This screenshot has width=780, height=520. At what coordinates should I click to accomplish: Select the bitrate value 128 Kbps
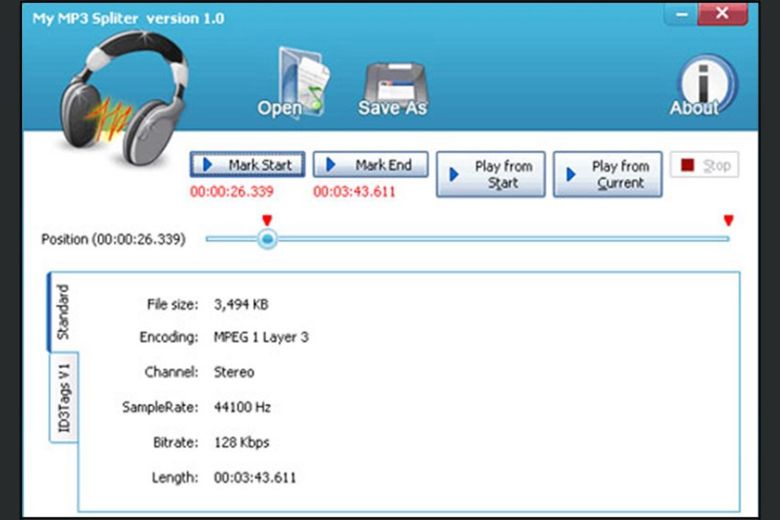(x=241, y=442)
